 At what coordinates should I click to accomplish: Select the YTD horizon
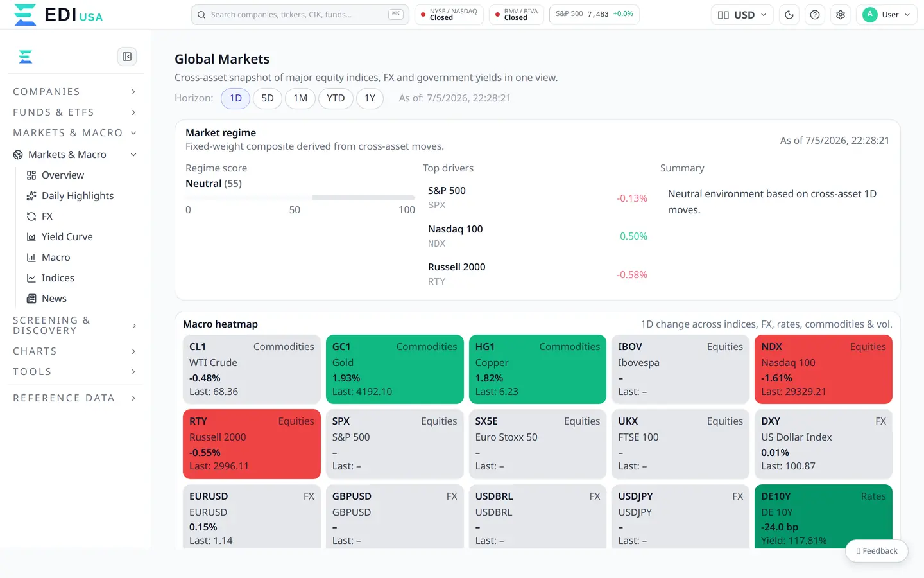coord(336,98)
